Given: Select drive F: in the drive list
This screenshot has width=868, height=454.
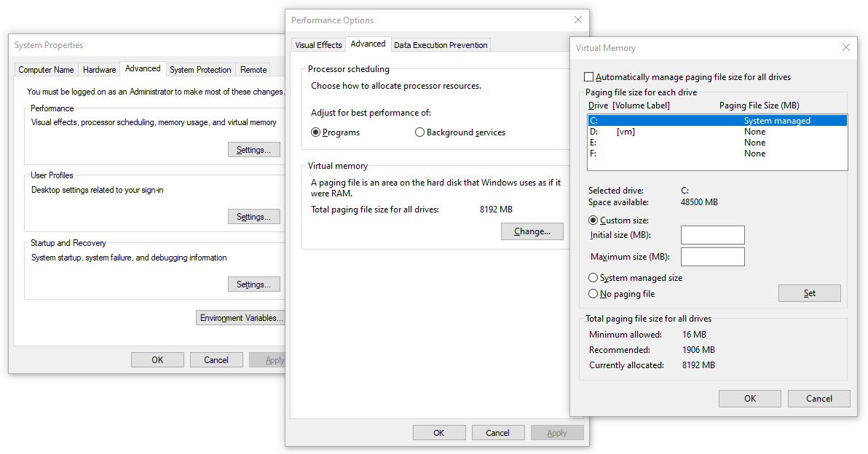Looking at the screenshot, I should [x=717, y=154].
